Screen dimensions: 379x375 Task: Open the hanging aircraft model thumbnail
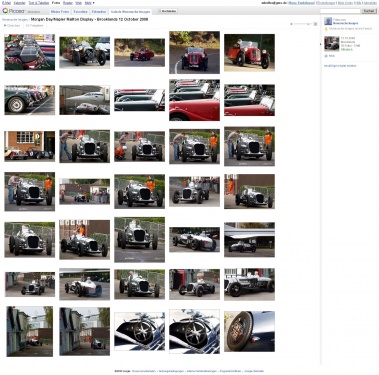point(85,100)
